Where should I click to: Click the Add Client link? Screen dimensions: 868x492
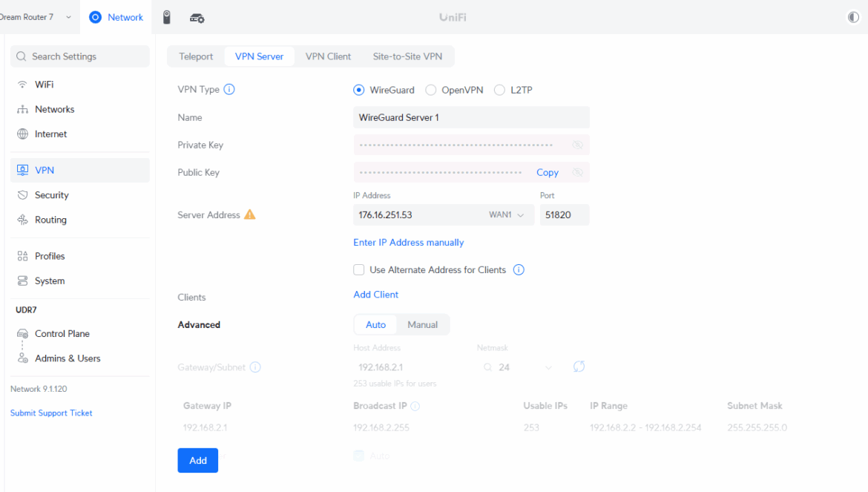coord(376,295)
